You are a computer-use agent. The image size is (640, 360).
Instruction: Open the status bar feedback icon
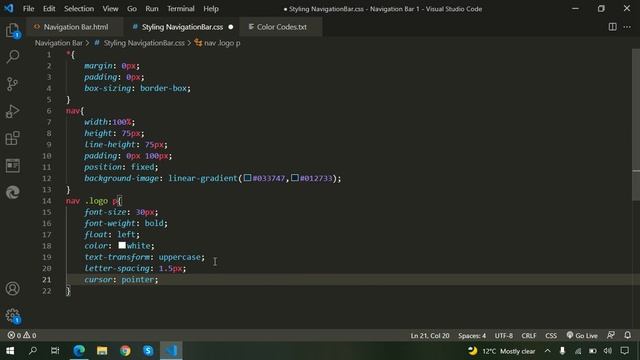click(611, 335)
